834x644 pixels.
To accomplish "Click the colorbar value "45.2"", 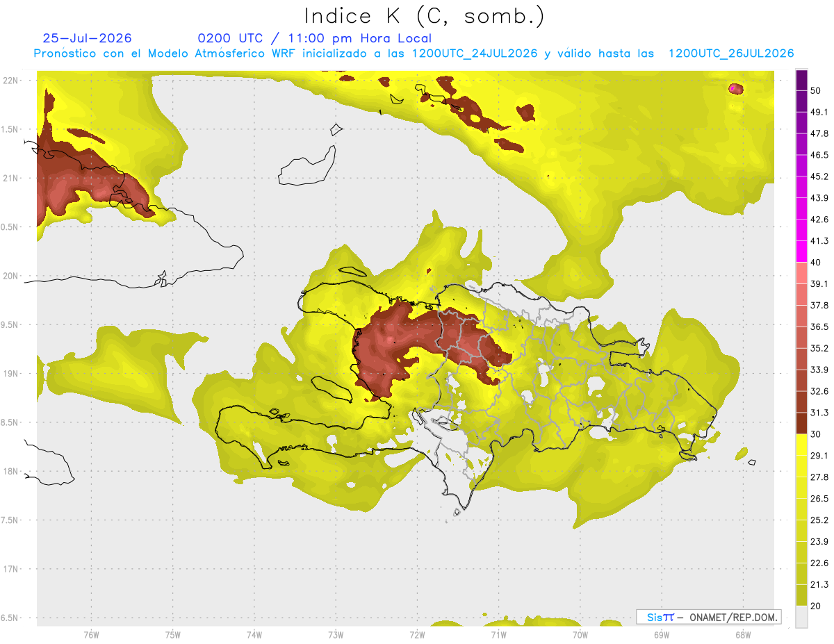I will point(819,176).
